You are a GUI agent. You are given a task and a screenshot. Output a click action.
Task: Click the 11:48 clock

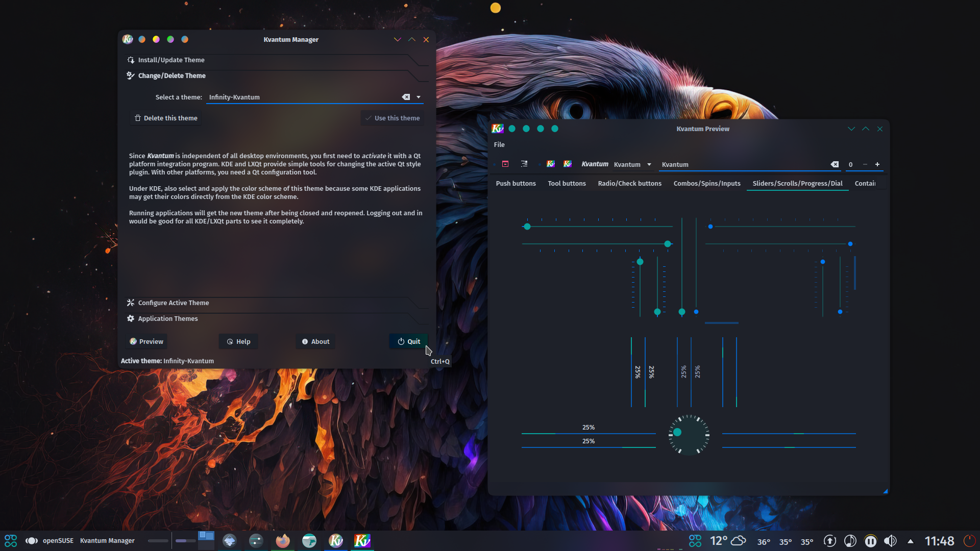pos(939,541)
